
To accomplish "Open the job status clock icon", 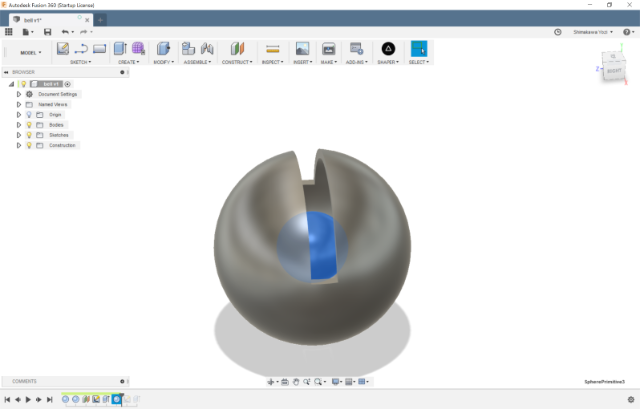I will 558,32.
